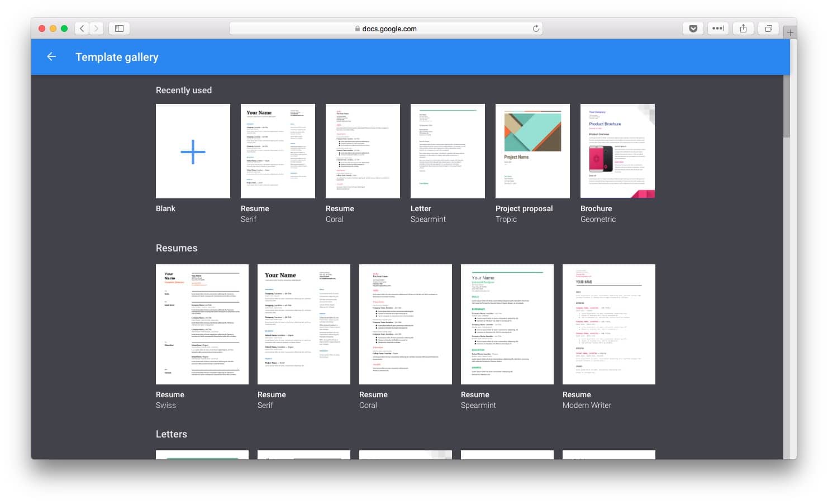The image size is (828, 504).
Task: Reload the page with the refresh icon
Action: pyautogui.click(x=536, y=28)
